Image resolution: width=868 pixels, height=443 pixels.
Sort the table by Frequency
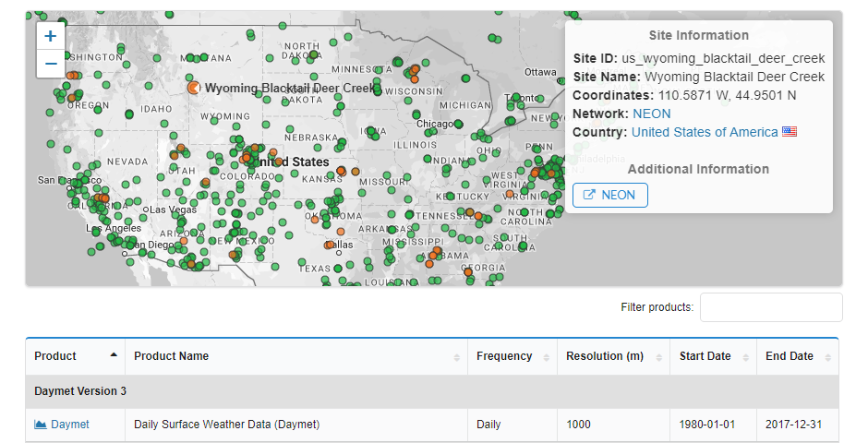[512, 356]
